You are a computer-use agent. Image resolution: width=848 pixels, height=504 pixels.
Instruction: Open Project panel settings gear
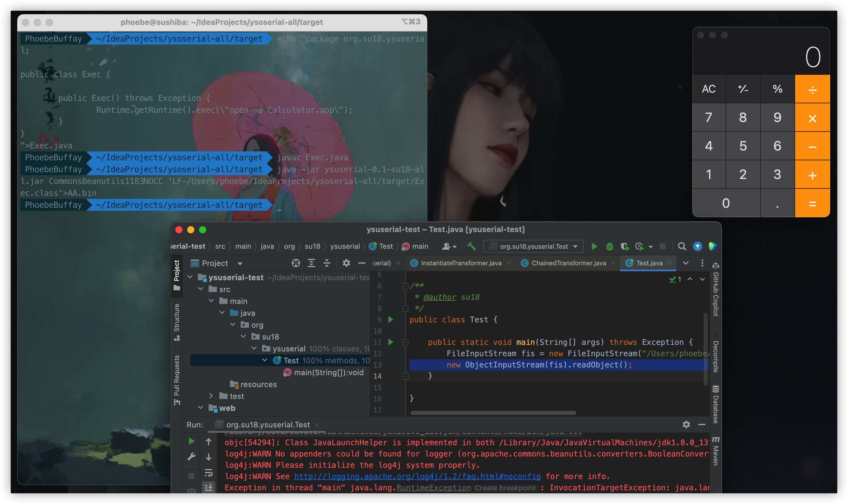click(x=346, y=263)
